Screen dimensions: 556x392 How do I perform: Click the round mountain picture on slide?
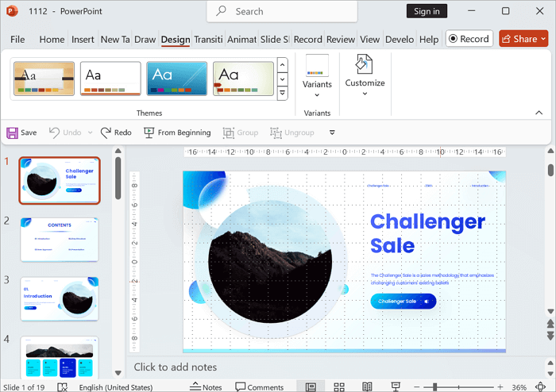(x=270, y=263)
